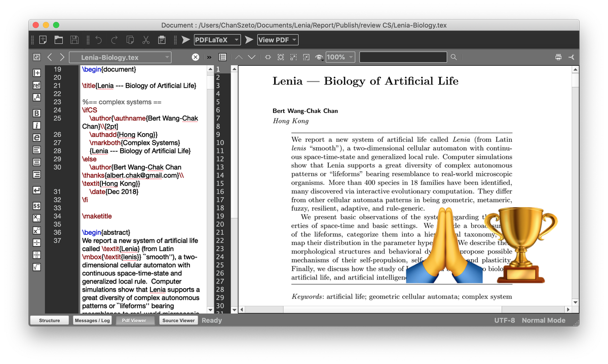Cut selection using the scissors icon
The width and height of the screenshot is (608, 364).
point(146,39)
